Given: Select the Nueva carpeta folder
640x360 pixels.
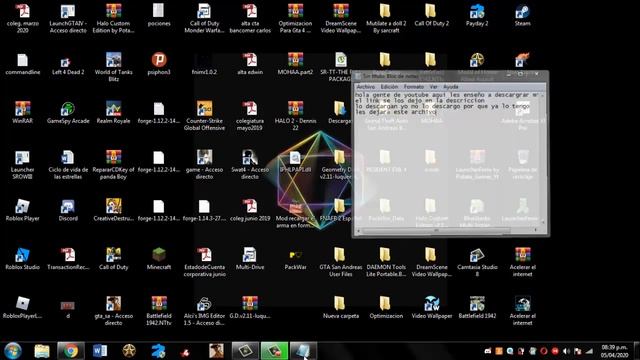Looking at the screenshot, I should (340, 308).
